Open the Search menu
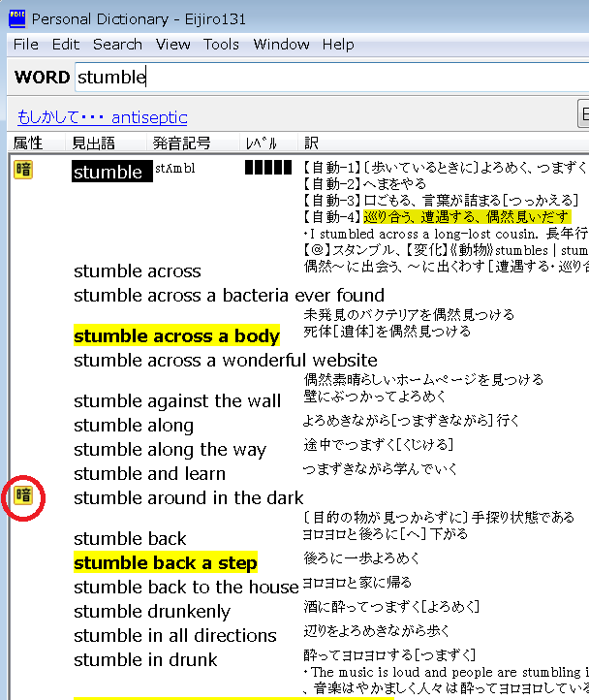The height and width of the screenshot is (700, 589). click(x=117, y=45)
